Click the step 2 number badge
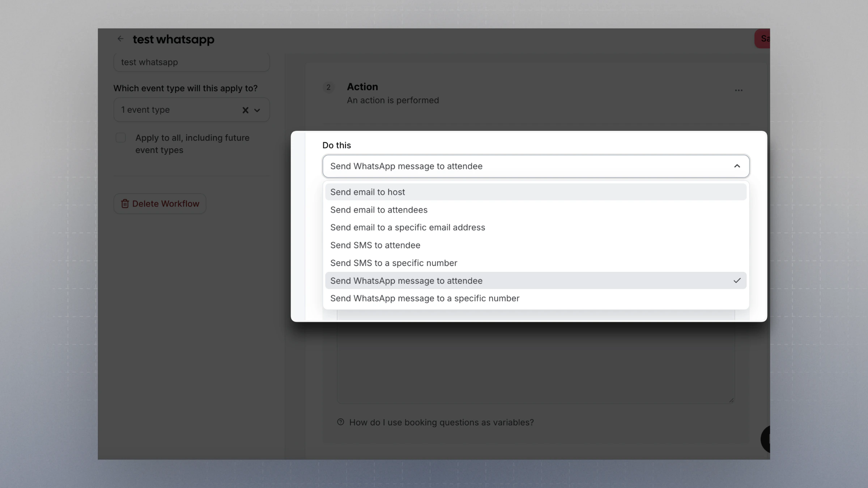Screen dimensions: 868x488 [328, 87]
